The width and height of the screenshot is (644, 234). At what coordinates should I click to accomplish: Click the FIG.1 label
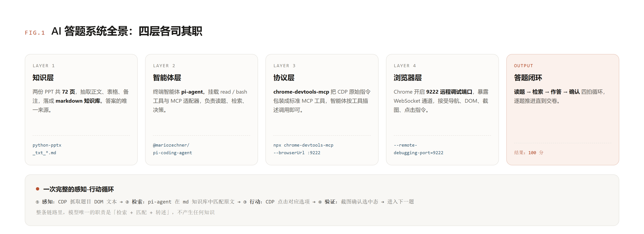[35, 33]
